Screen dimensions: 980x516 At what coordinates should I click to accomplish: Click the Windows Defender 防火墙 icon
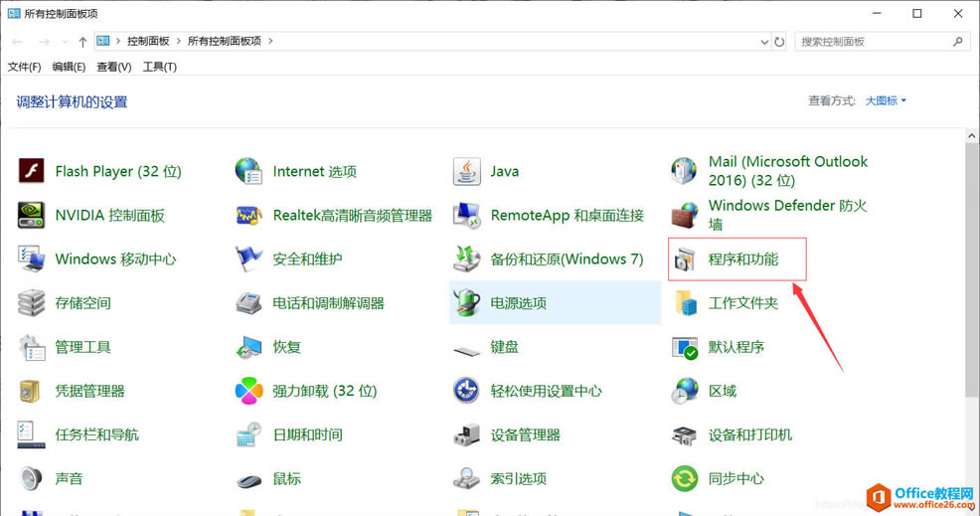(x=685, y=215)
